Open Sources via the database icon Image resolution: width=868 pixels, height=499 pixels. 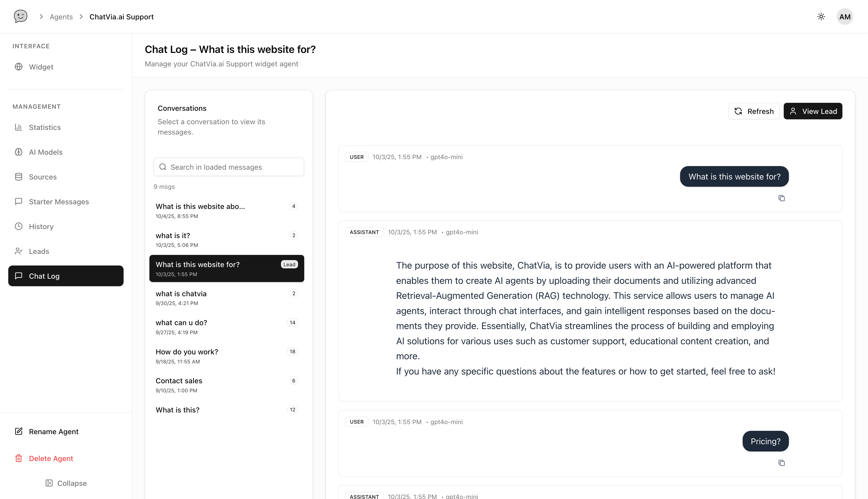[x=19, y=177]
